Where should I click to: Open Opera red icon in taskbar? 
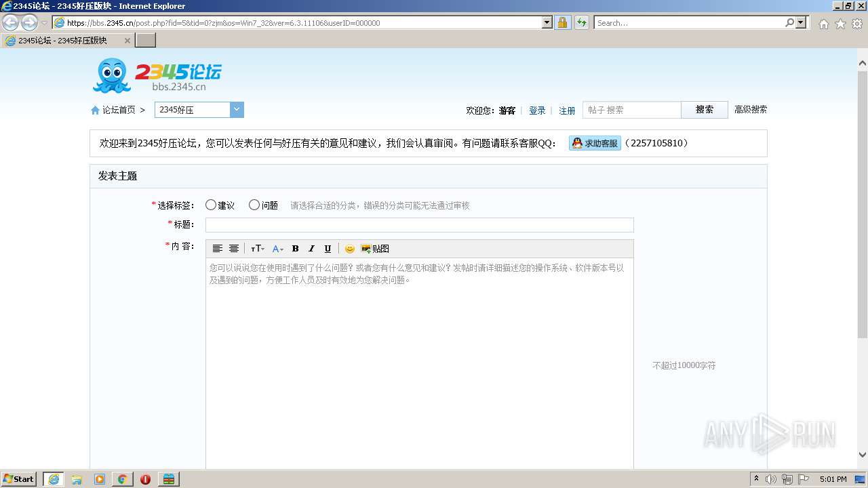(x=146, y=479)
